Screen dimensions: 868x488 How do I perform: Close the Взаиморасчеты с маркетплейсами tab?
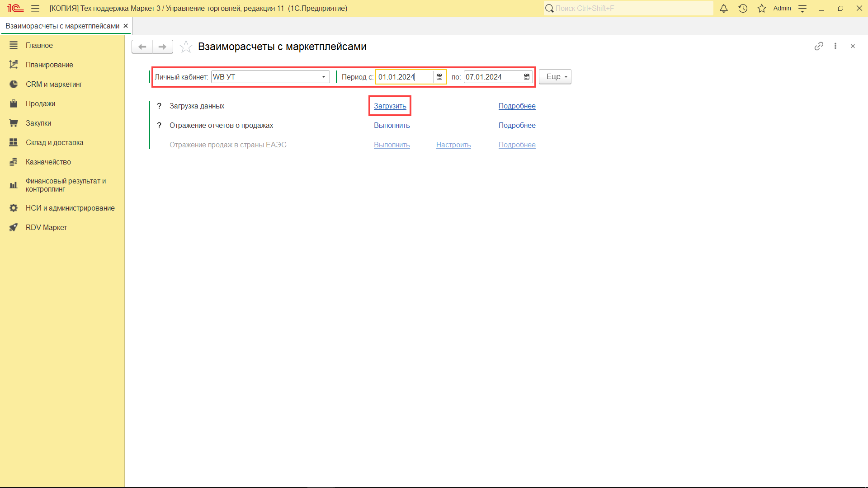click(x=126, y=26)
